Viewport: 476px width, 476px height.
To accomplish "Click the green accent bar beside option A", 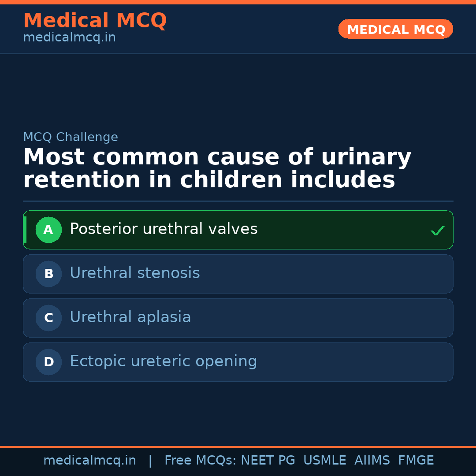I will tap(25, 230).
